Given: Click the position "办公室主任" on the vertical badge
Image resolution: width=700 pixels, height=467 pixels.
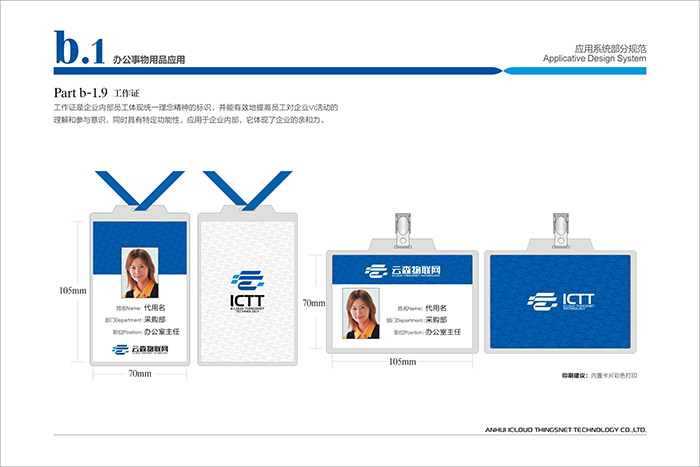Looking at the screenshot, I should [x=162, y=332].
